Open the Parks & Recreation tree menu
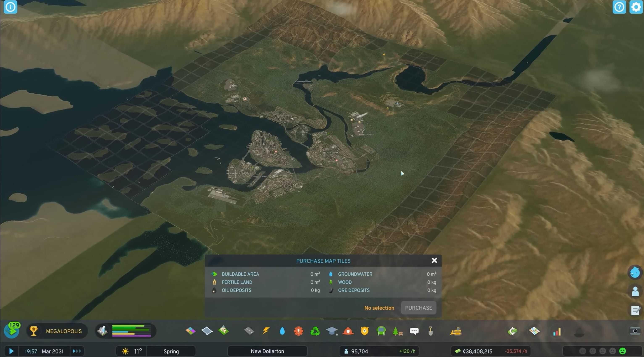644x357 pixels. (x=397, y=331)
